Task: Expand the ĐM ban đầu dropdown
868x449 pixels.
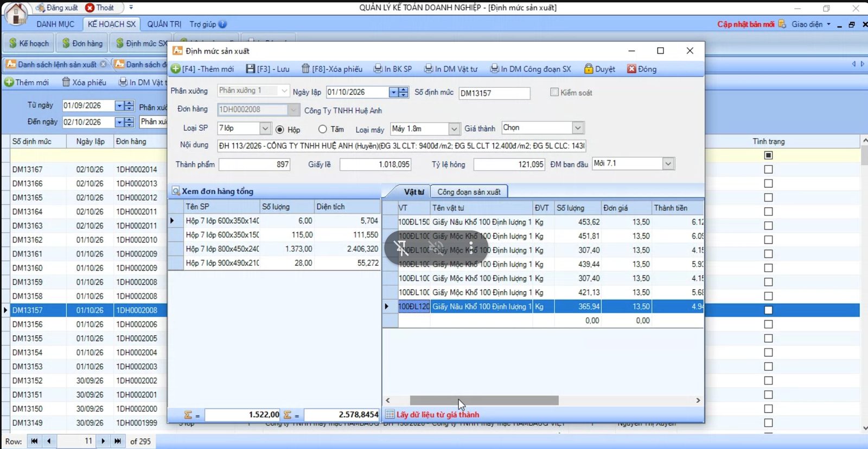Action: tap(668, 164)
